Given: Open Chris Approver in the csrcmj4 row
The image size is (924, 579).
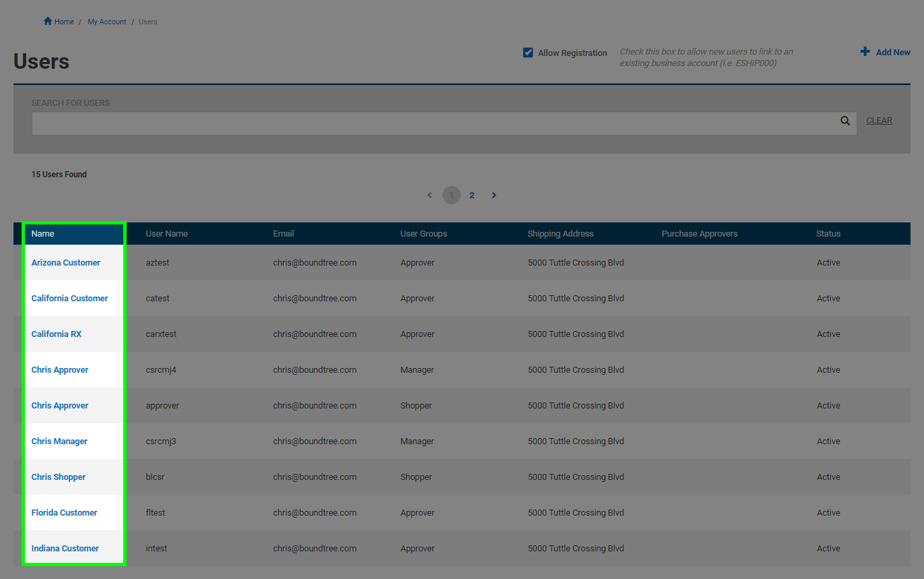Looking at the screenshot, I should (x=60, y=370).
